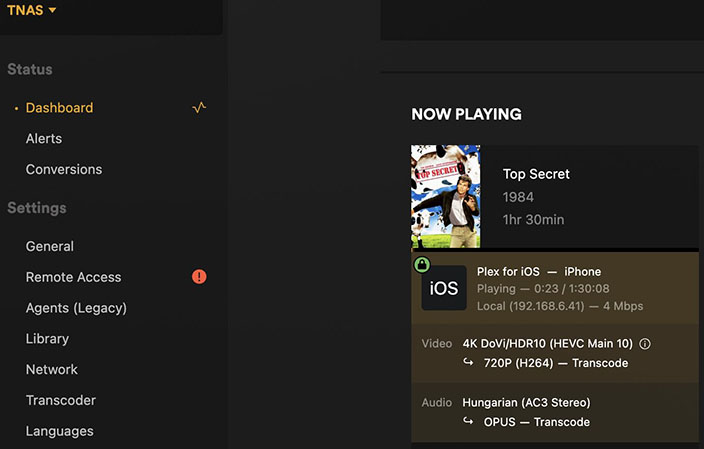Click the red Remote Access warning icon
This screenshot has height=449, width=704.
tap(199, 277)
